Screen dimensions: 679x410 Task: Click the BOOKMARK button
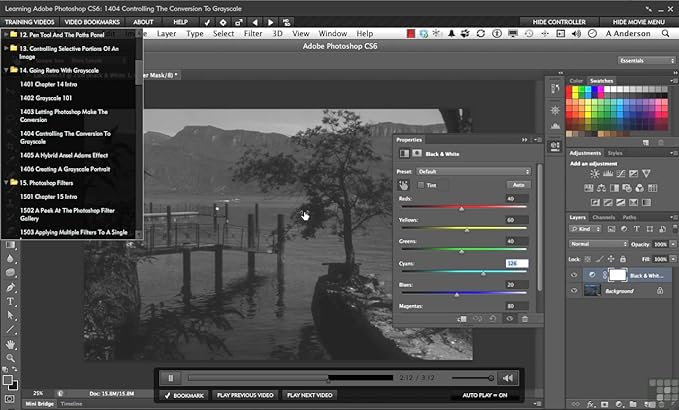coord(184,395)
